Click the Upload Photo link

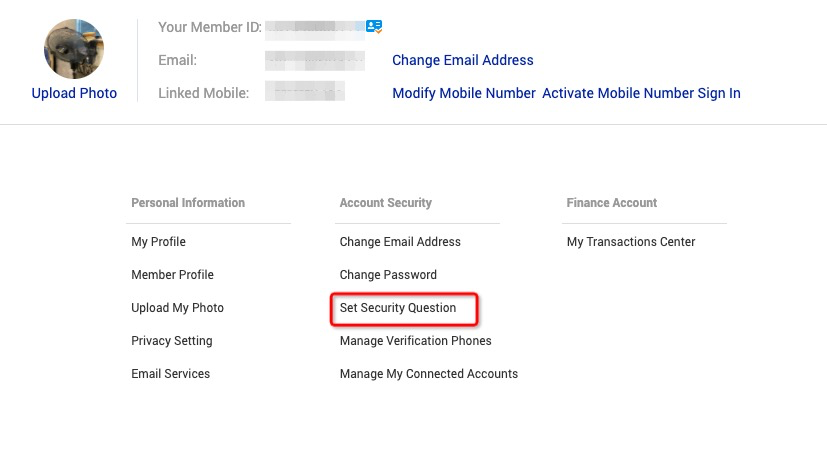pos(74,93)
